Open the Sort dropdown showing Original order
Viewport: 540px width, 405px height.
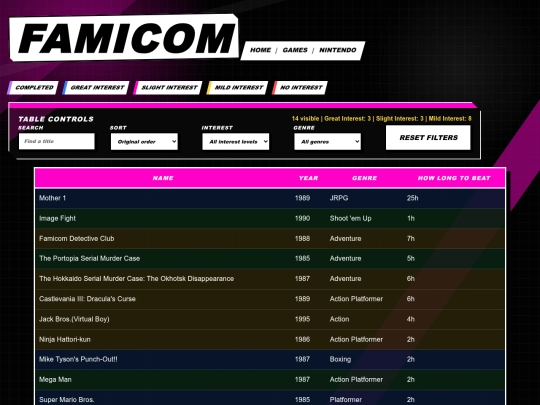[144, 142]
